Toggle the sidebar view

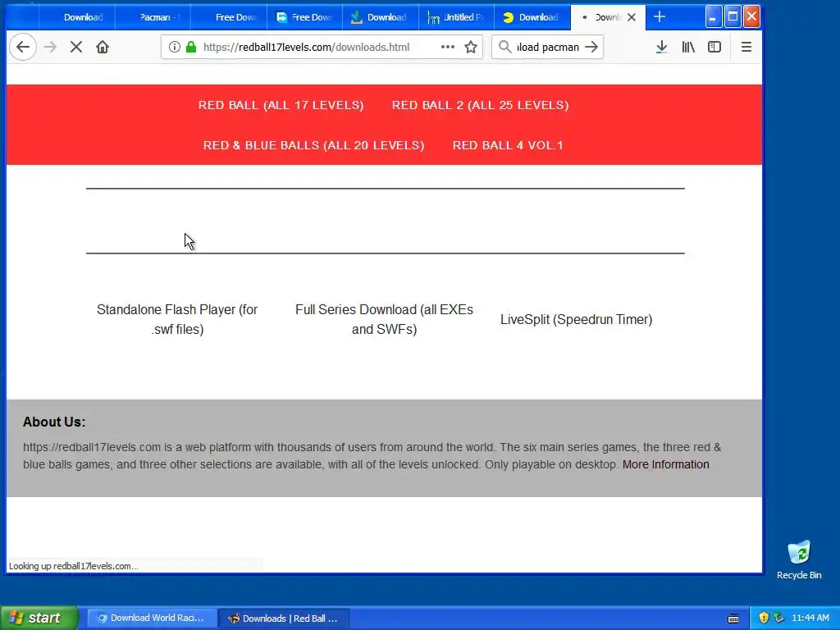(714, 47)
